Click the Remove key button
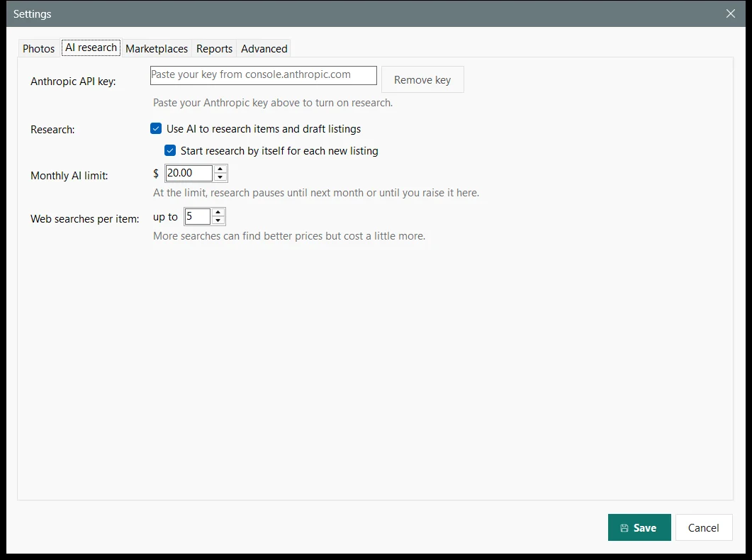Viewport: 752px width, 560px height. 422,79
